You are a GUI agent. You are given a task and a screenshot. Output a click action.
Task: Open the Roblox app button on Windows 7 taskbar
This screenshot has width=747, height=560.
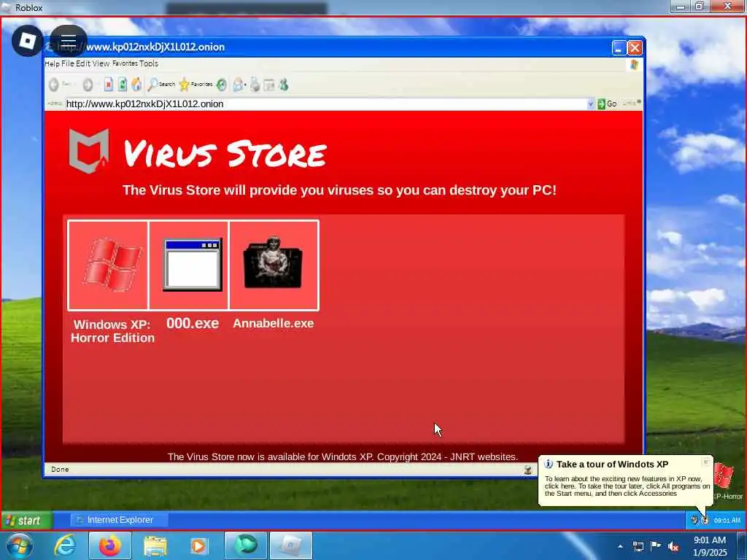291,545
